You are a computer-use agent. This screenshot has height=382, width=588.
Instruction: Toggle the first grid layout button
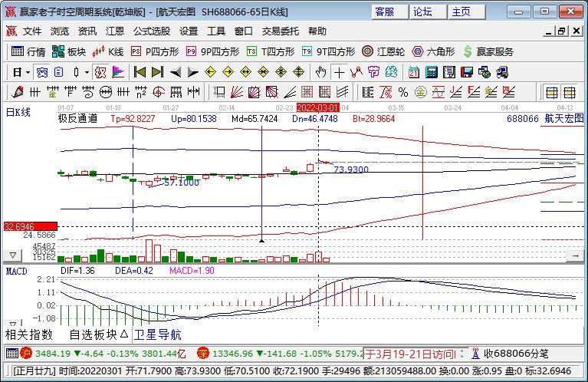click(552, 92)
